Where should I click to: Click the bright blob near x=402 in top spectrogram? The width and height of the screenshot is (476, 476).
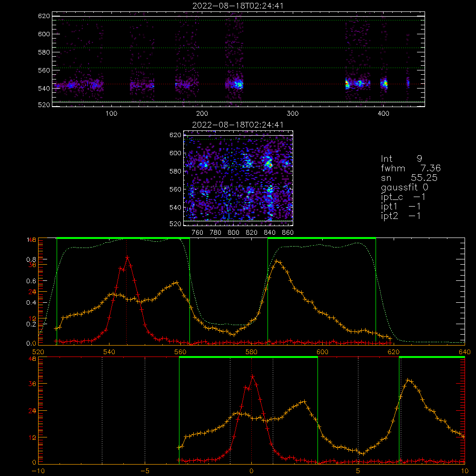tap(385, 83)
